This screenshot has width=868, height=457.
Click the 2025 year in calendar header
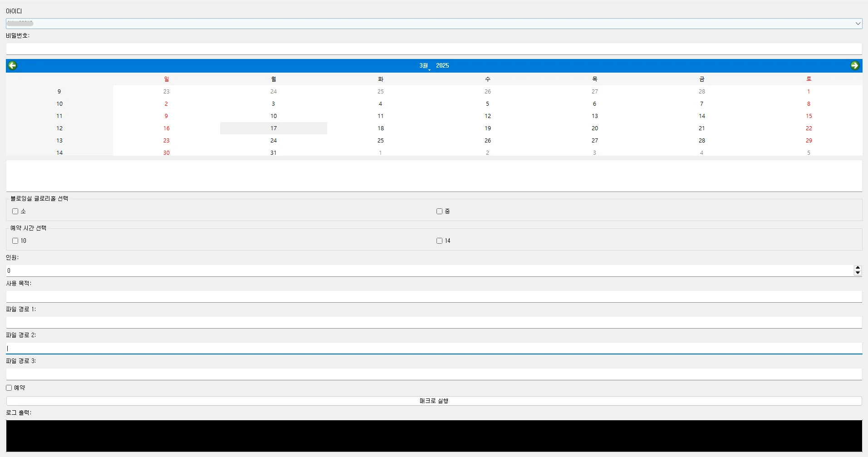pos(442,66)
